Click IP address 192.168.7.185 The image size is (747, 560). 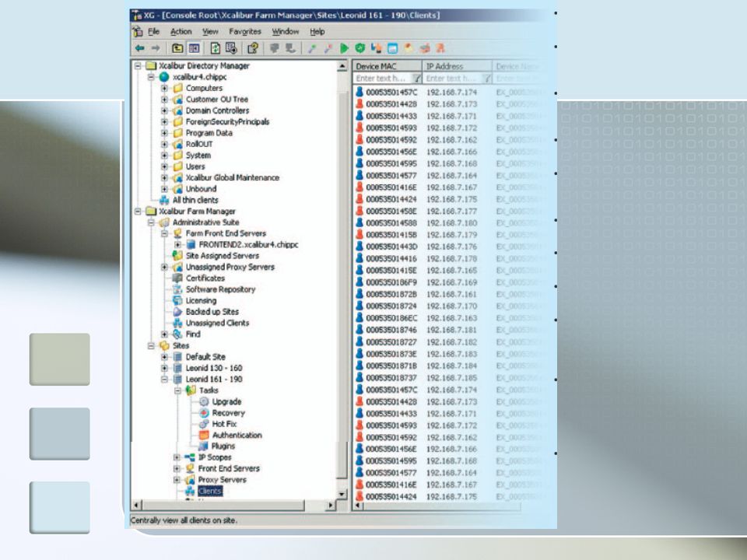pyautogui.click(x=451, y=378)
